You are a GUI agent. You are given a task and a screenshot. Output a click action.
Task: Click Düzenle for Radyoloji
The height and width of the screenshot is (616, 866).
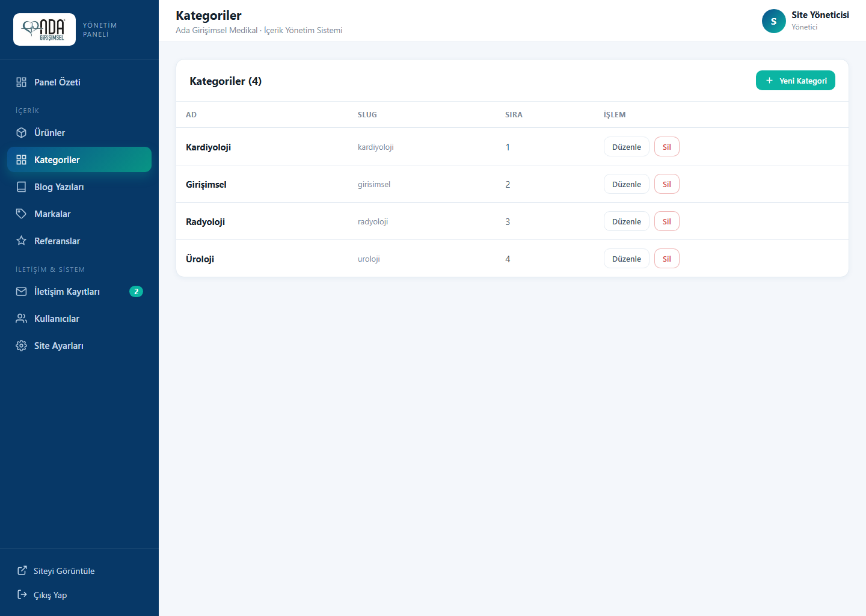tap(626, 221)
